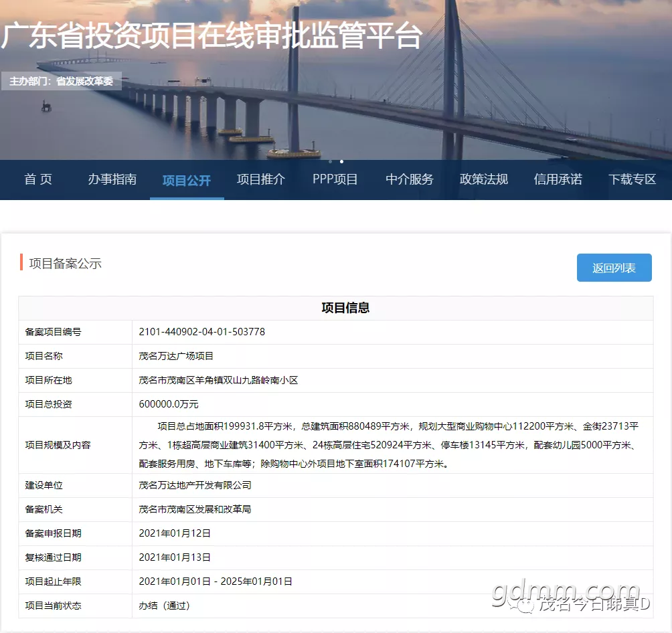
Task: Open 项目推介 navigation item
Action: coord(260,179)
